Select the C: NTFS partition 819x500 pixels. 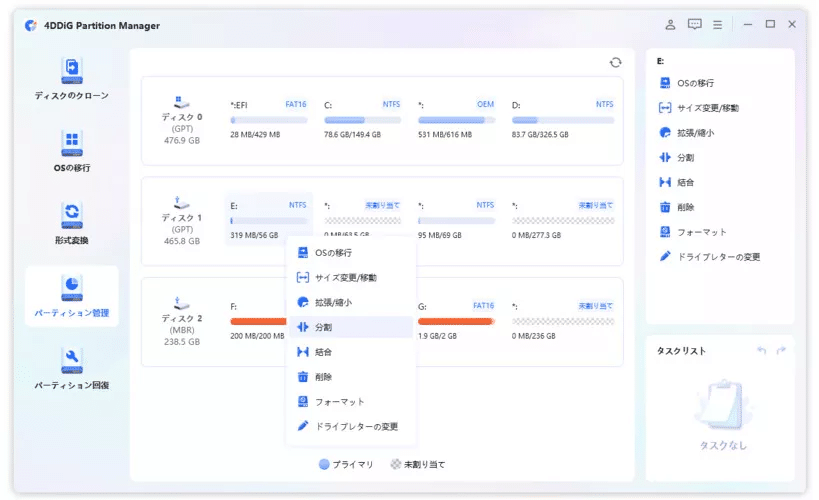[362, 120]
